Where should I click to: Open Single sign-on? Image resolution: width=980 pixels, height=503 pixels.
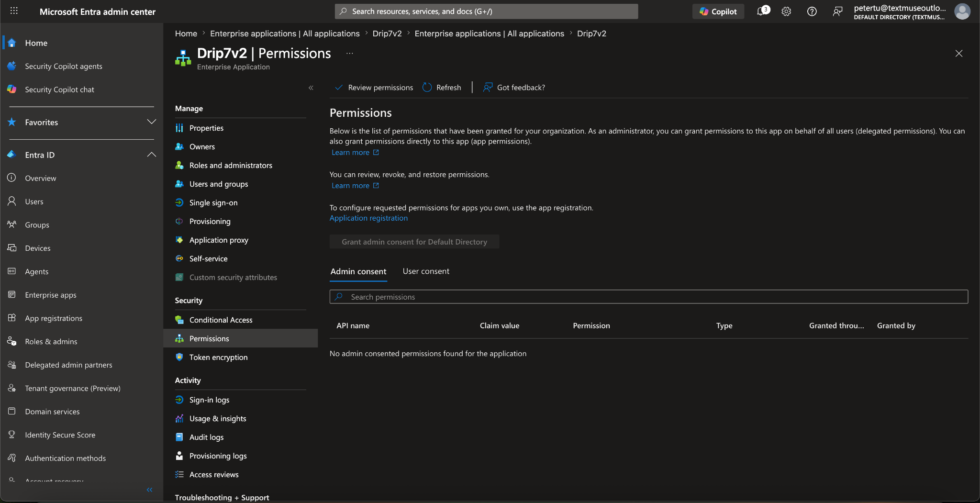[x=213, y=202]
